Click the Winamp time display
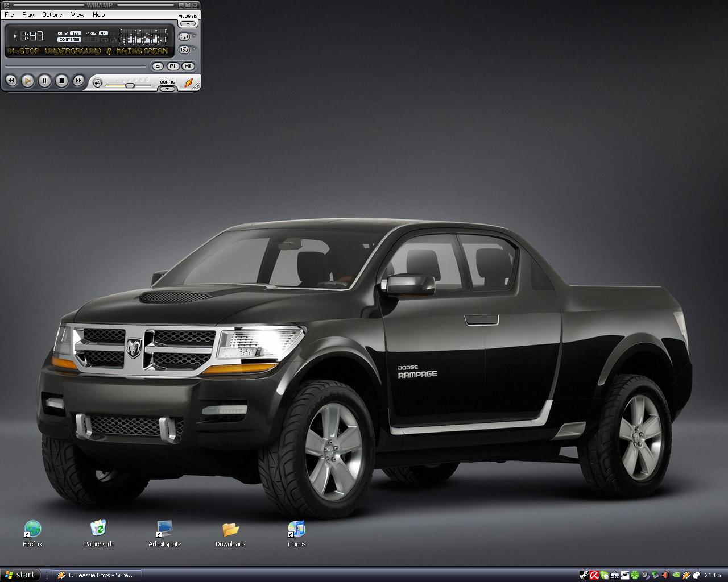The image size is (728, 582). (32, 36)
